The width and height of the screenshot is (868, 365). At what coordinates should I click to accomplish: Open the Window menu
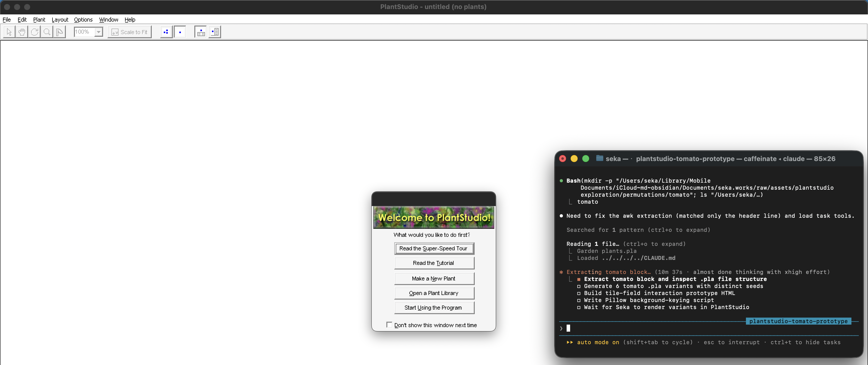click(x=108, y=20)
